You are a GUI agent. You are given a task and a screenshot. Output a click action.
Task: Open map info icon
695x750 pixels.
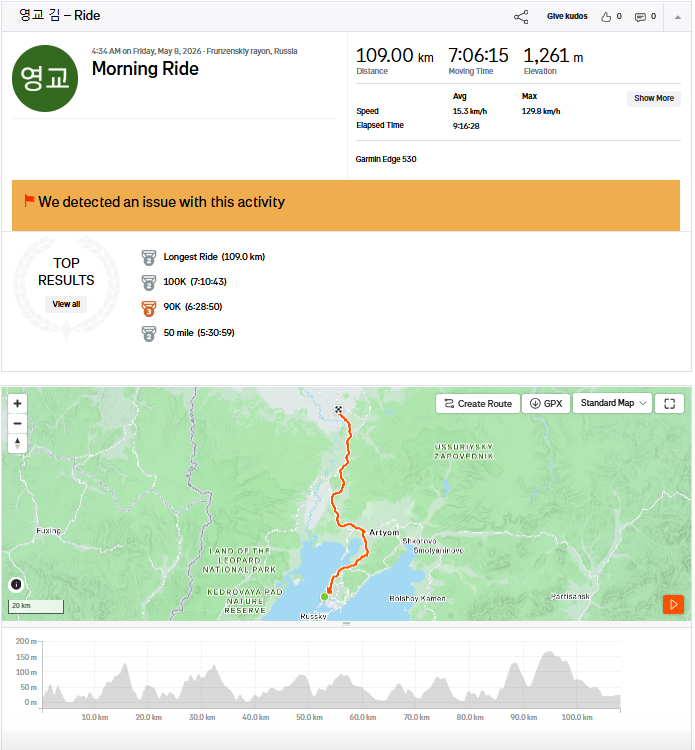click(16, 584)
